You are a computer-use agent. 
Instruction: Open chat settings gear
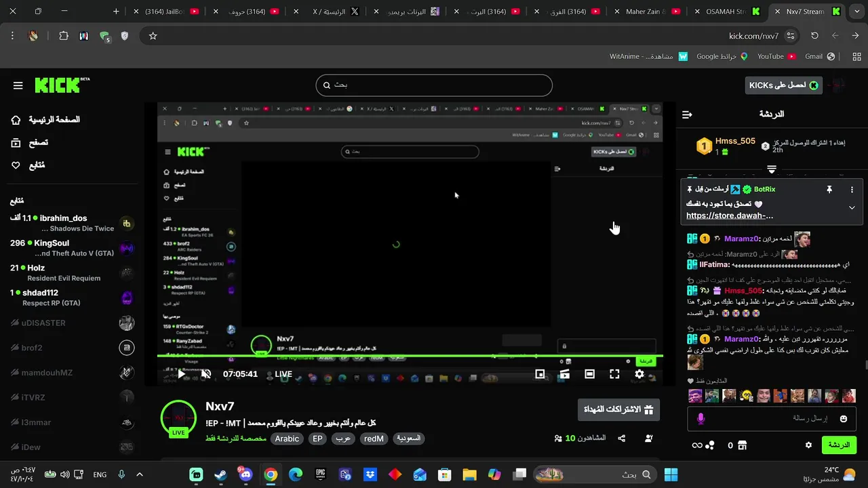808,445
